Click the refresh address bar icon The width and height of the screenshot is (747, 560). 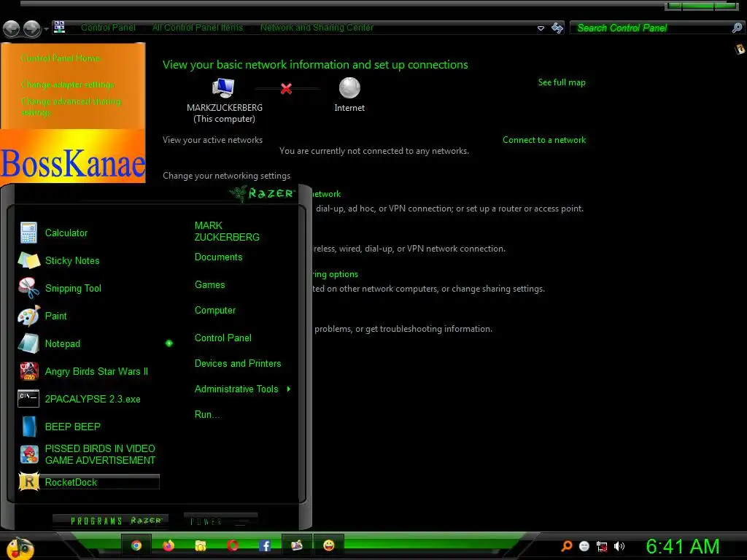coord(557,28)
